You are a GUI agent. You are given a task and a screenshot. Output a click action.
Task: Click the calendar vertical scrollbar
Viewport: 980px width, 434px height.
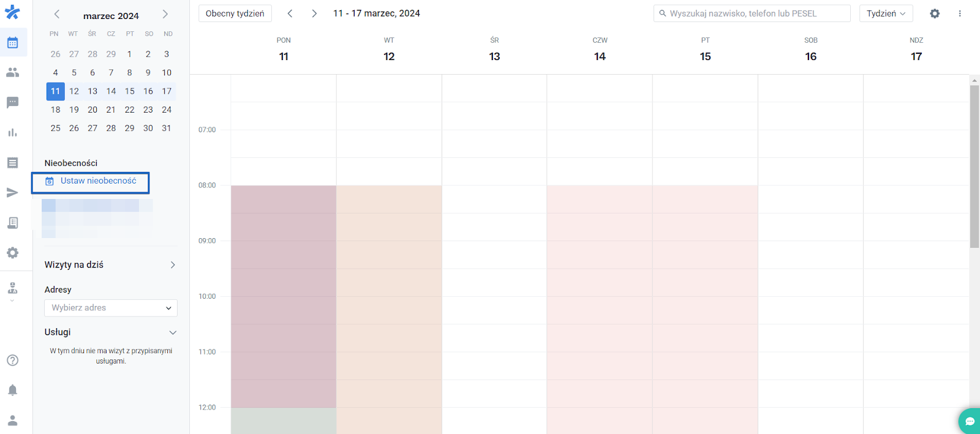(974, 166)
